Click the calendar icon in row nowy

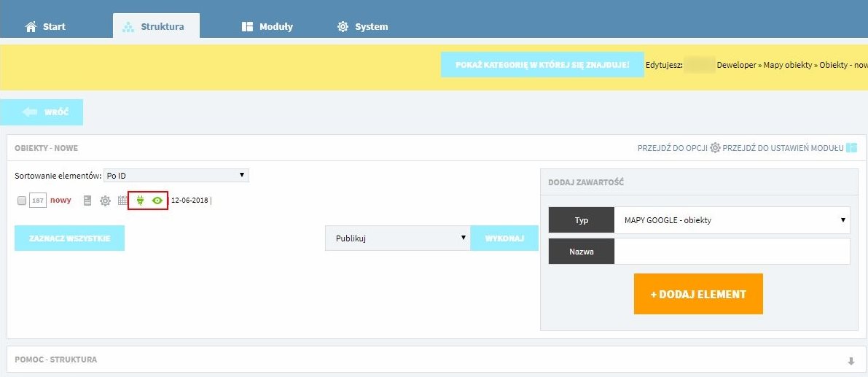click(122, 201)
